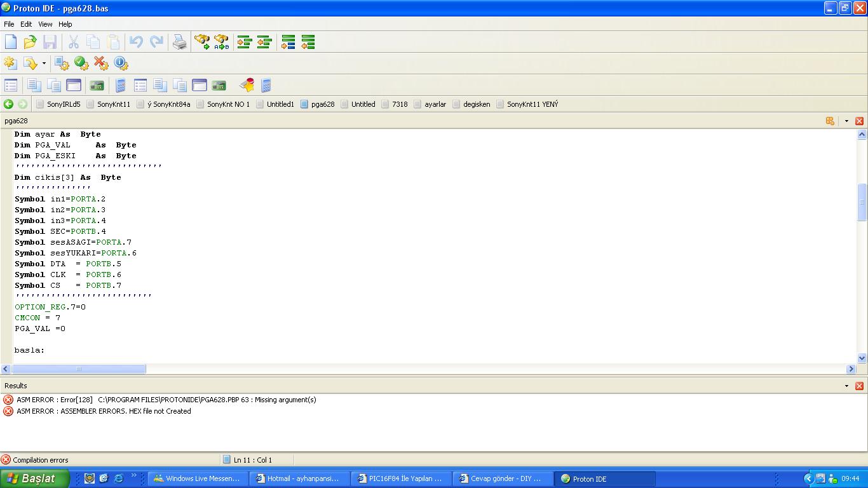Click the Missing argument(s) ASM error line

(x=166, y=400)
